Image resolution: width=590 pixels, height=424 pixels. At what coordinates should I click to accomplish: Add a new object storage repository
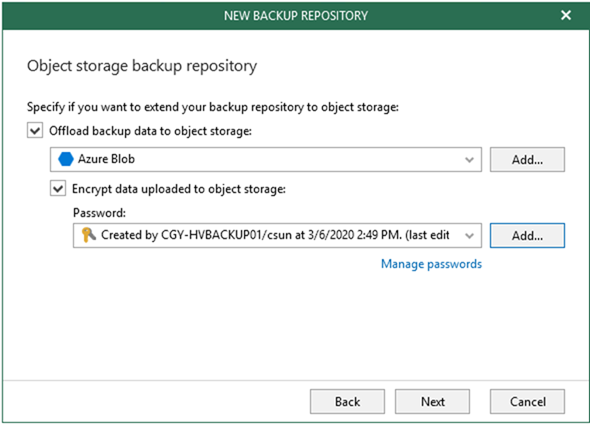pyautogui.click(x=527, y=160)
